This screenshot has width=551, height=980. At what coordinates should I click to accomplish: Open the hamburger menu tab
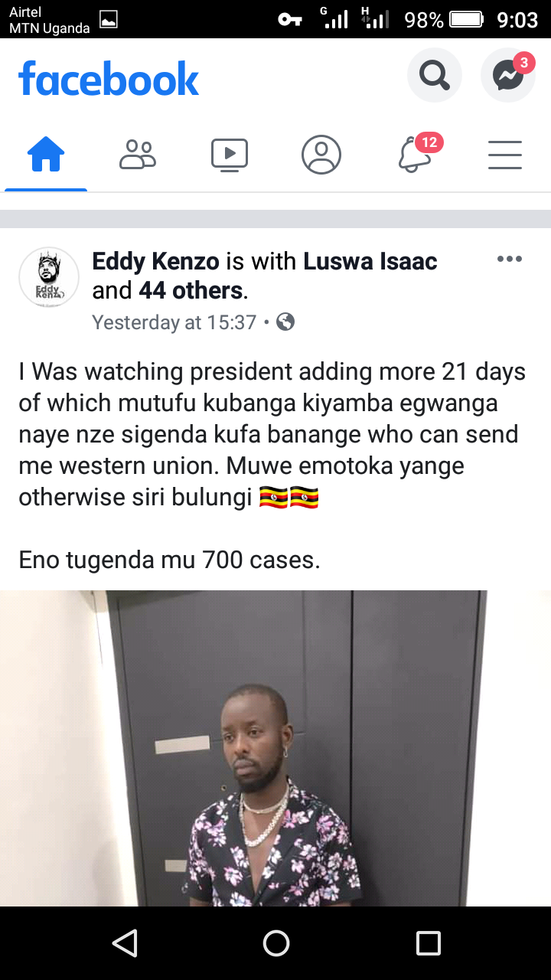(x=505, y=155)
